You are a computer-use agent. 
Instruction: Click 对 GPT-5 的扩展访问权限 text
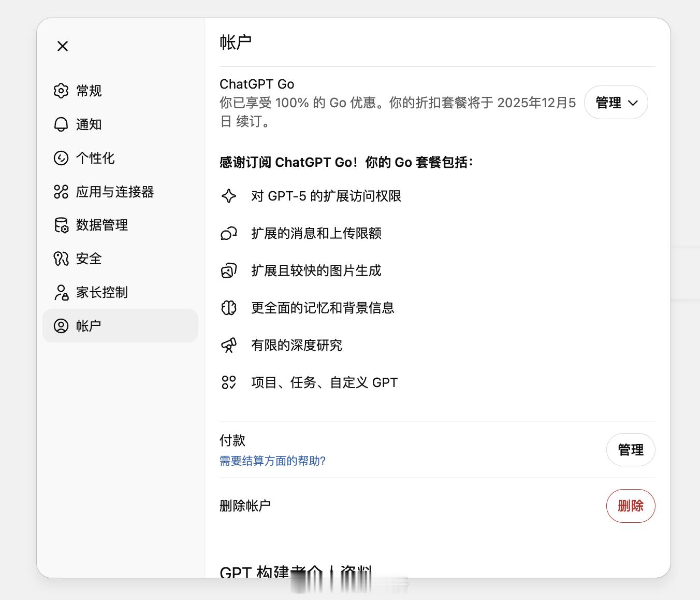[x=326, y=196]
